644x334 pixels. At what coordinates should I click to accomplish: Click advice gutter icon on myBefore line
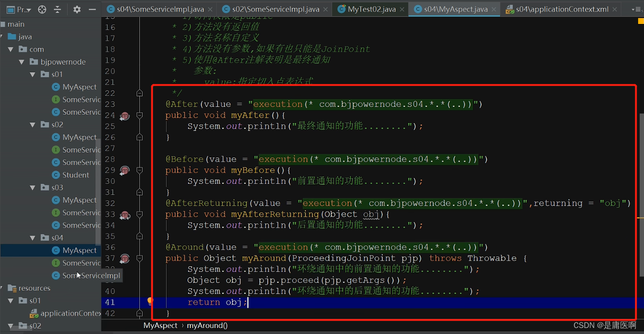124,170
